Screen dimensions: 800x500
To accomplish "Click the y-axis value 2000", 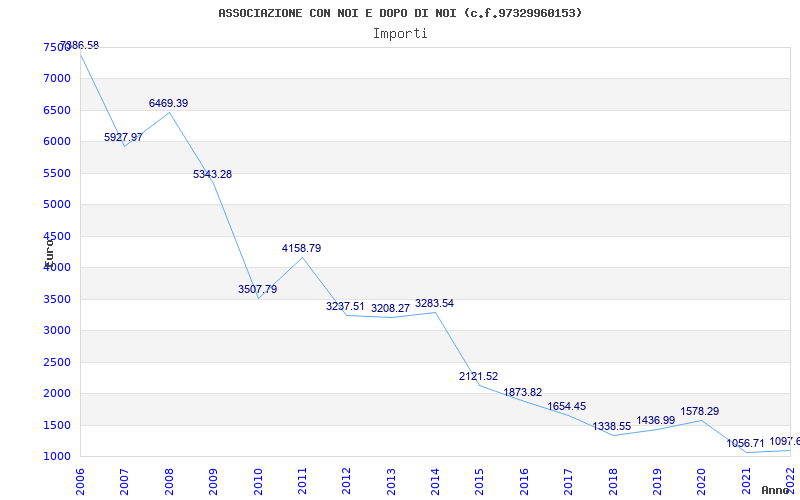I will pos(57,393).
